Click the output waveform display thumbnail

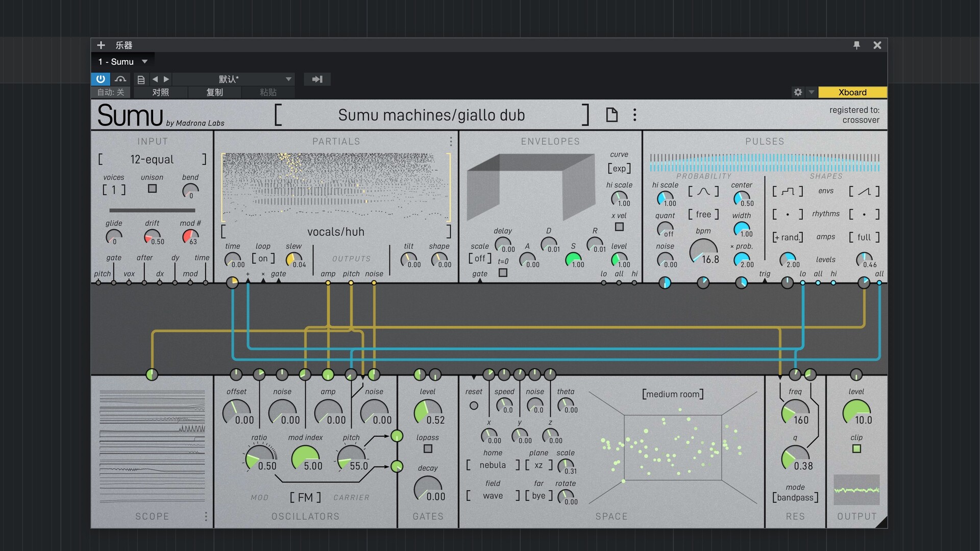pos(856,490)
